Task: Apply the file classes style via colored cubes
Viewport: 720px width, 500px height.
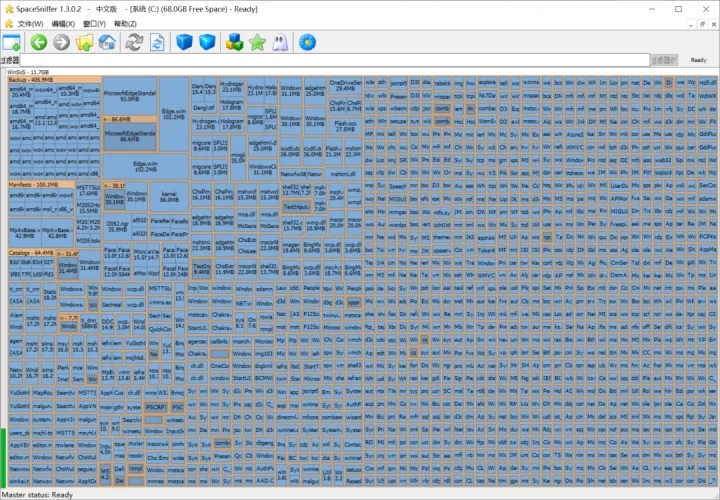Action: click(235, 42)
